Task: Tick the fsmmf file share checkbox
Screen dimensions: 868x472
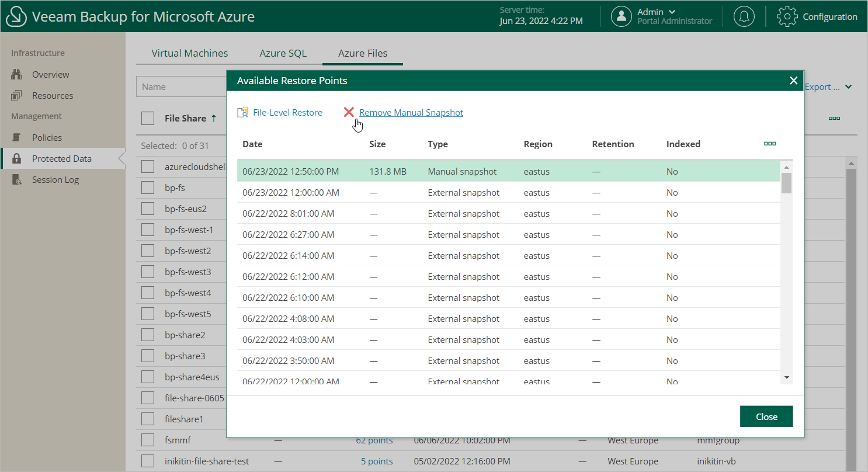Action: [148, 440]
